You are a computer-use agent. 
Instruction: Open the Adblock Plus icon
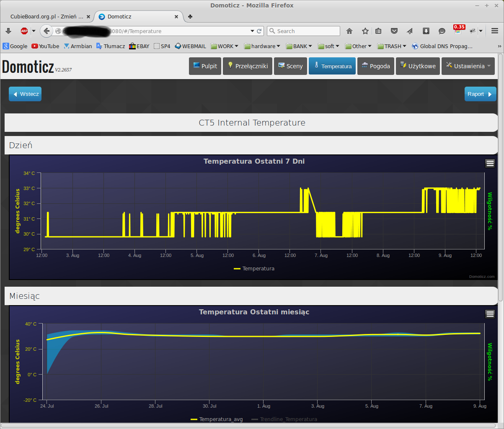pos(24,31)
